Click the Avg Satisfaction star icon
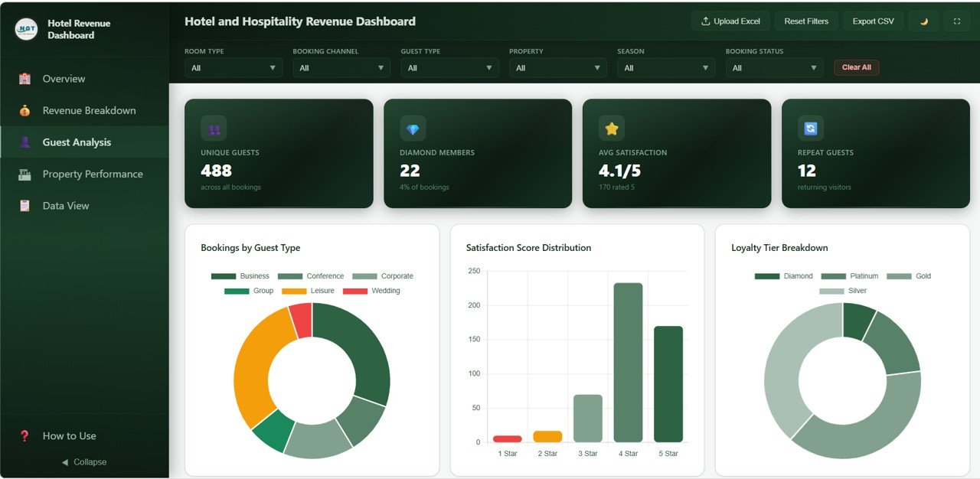Screen dimensions: 980x479 pyautogui.click(x=610, y=128)
